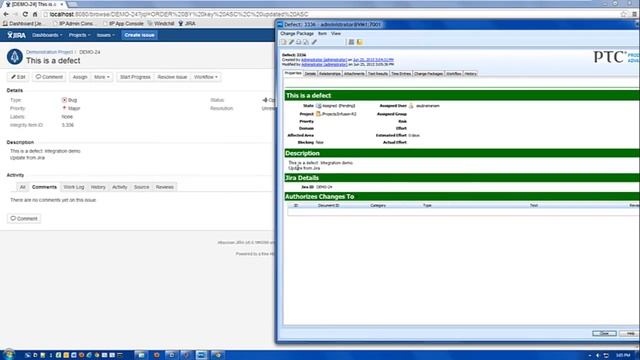Click the Comment button in the issue toolbar
This screenshot has height=360, width=640.
point(49,77)
